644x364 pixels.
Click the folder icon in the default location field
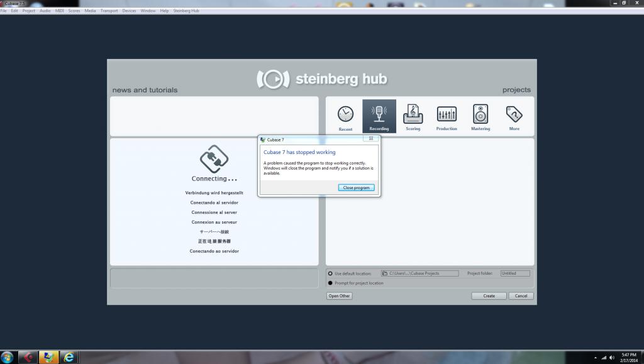point(385,273)
